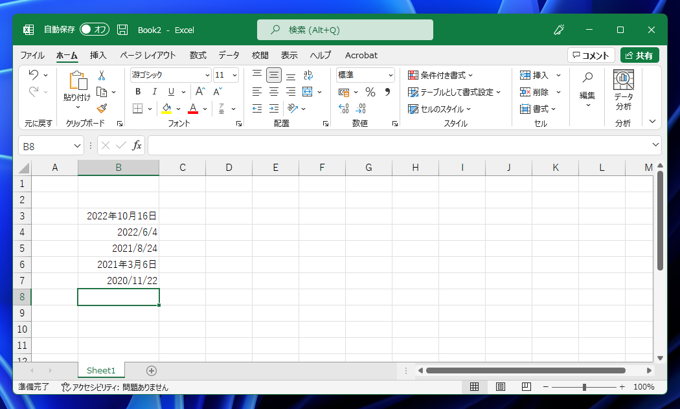Toggle bold formatting

138,92
